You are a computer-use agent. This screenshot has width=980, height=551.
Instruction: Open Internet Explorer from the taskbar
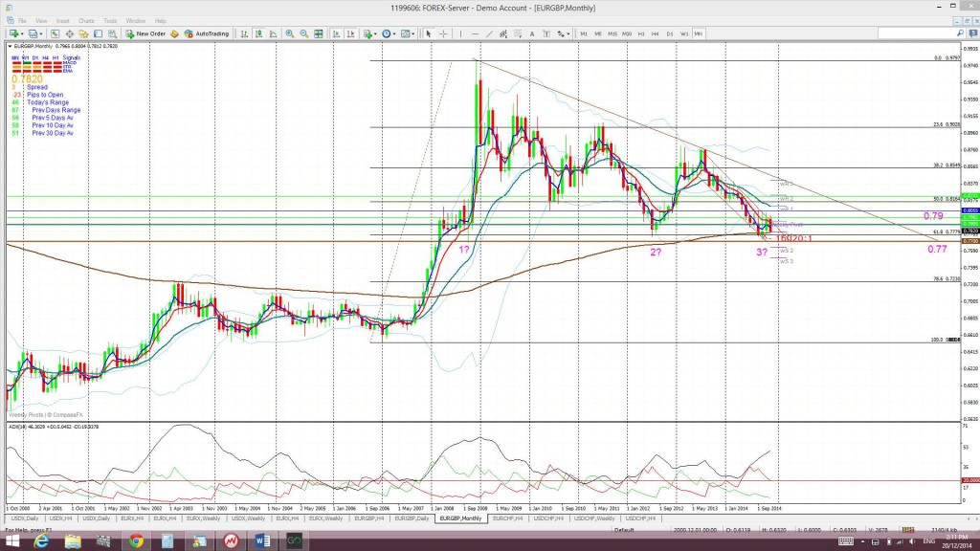tap(41, 541)
